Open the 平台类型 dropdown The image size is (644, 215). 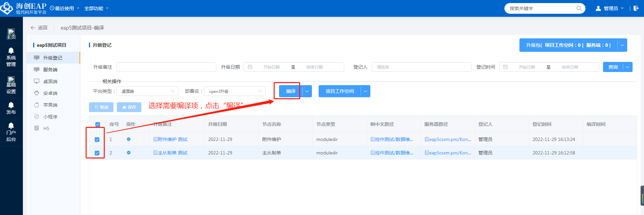pyautogui.click(x=148, y=91)
